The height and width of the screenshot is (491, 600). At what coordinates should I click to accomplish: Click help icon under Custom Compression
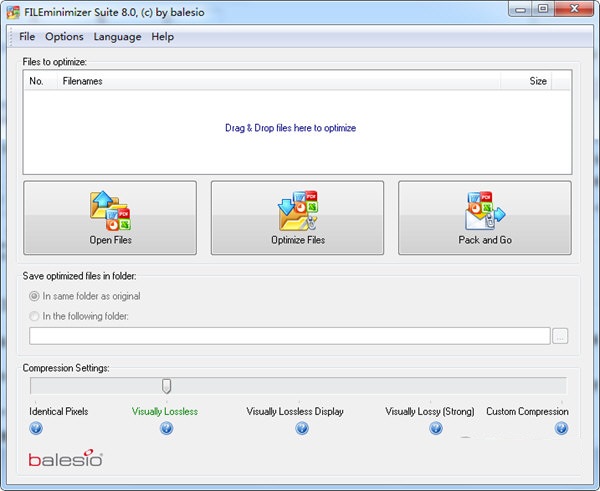pos(561,428)
